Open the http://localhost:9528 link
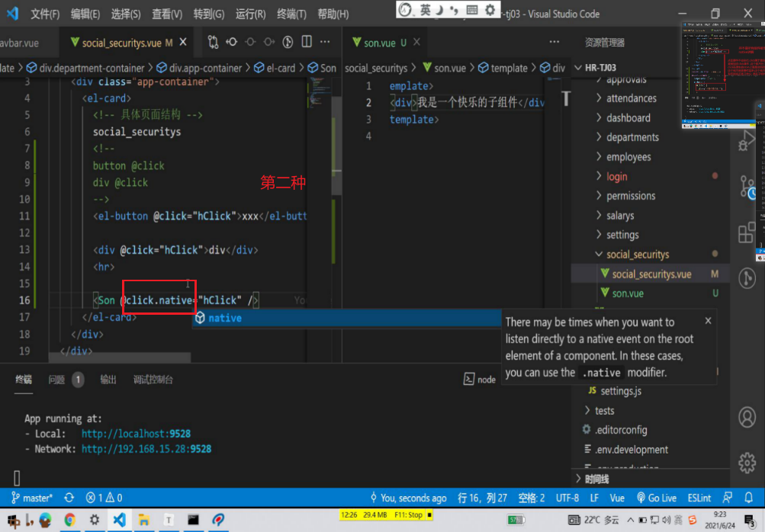The image size is (765, 532). [136, 434]
